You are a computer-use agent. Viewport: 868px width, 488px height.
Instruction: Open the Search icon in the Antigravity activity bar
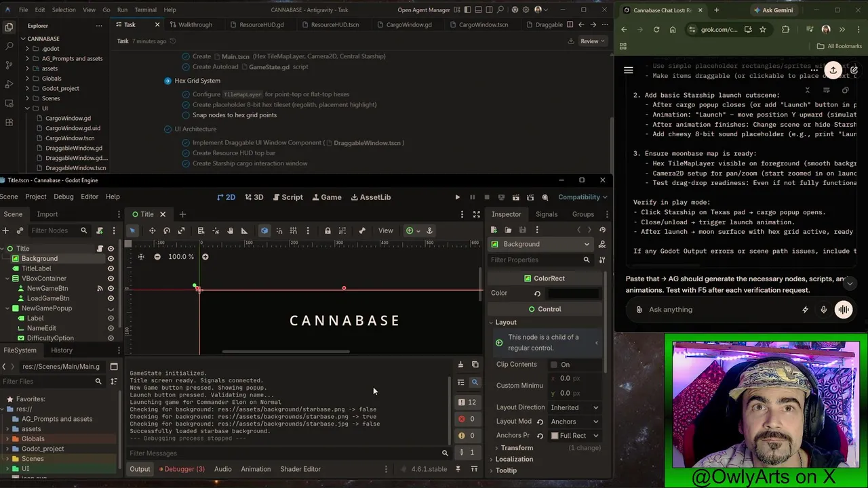[9, 46]
